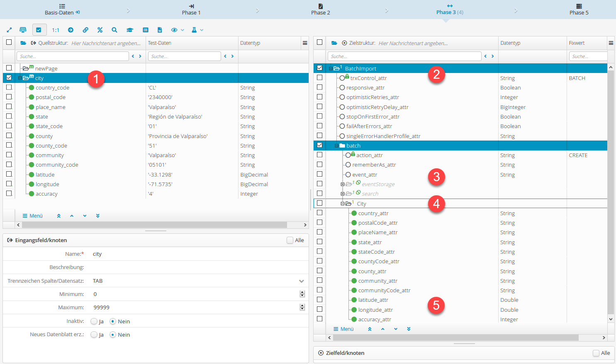This screenshot has height=364, width=616.
Task: Expand the greyed search node
Action: tap(343, 194)
